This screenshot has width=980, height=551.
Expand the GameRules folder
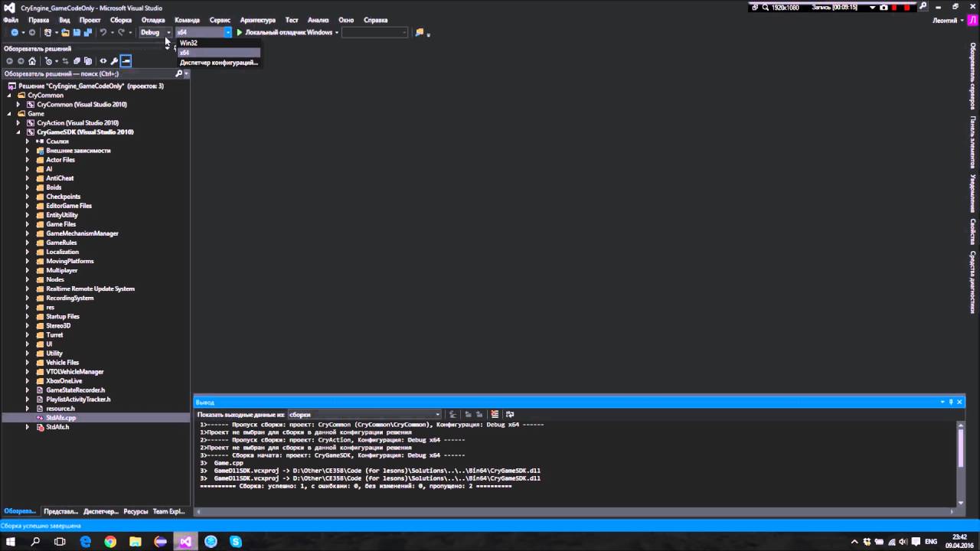click(28, 243)
